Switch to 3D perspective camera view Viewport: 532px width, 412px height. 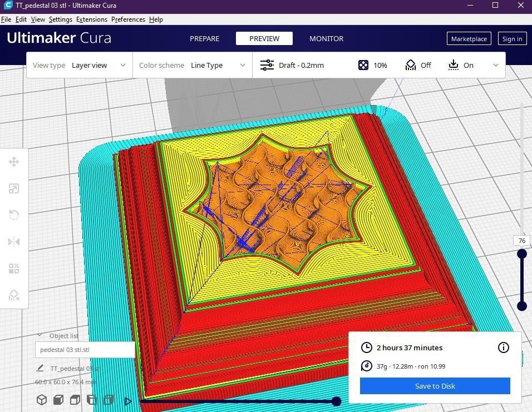point(42,400)
